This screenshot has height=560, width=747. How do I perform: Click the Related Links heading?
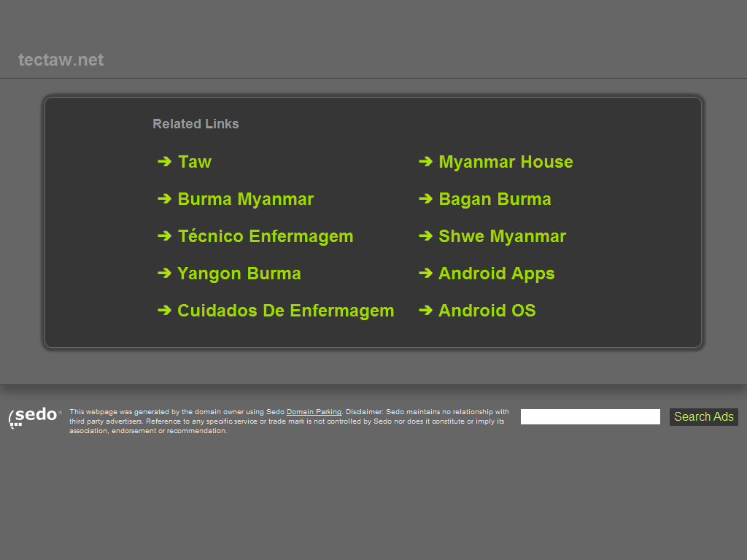click(196, 124)
